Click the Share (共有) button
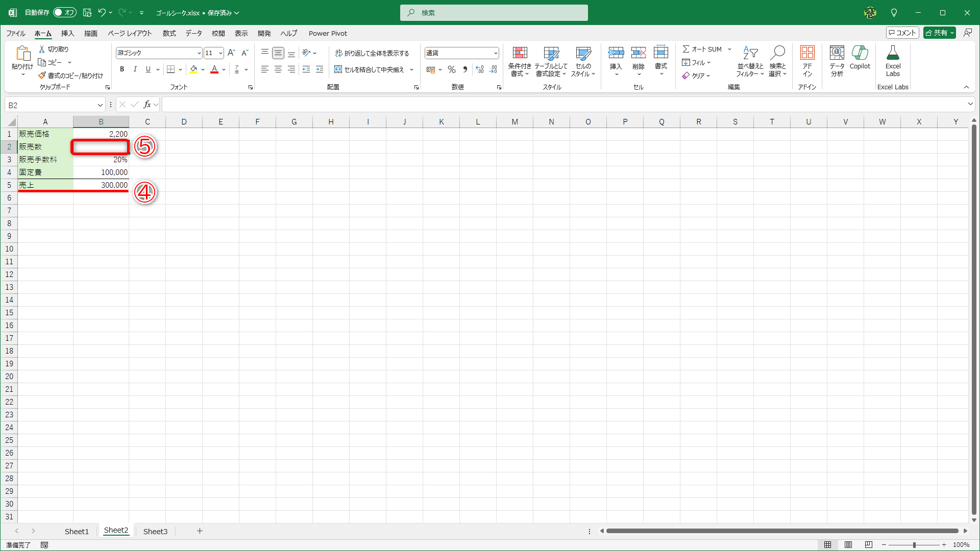The width and height of the screenshot is (980, 551). click(936, 33)
